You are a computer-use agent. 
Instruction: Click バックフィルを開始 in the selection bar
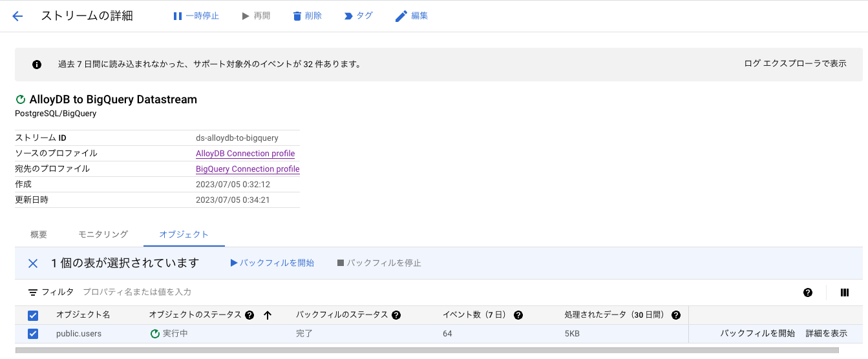(272, 263)
